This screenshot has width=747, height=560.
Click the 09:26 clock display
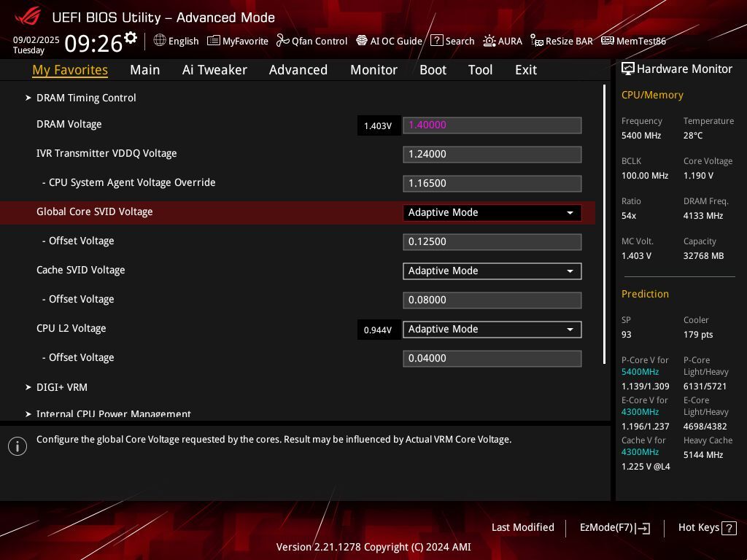tap(93, 44)
